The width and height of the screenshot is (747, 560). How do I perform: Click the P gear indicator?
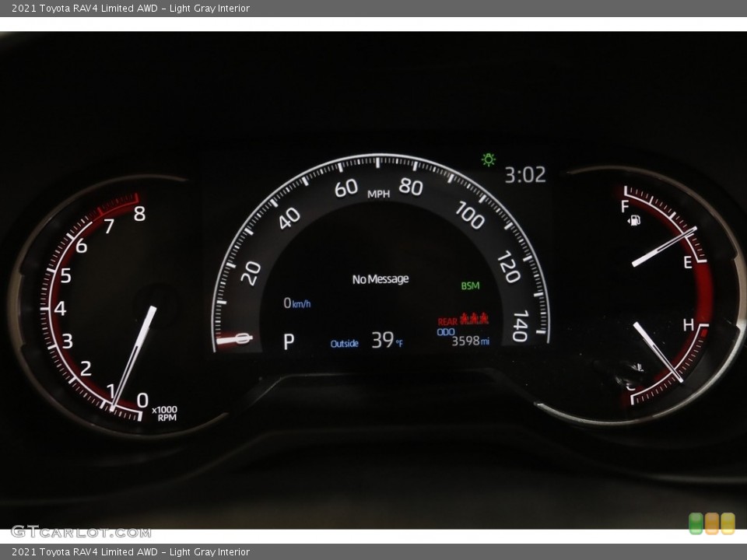tap(289, 341)
